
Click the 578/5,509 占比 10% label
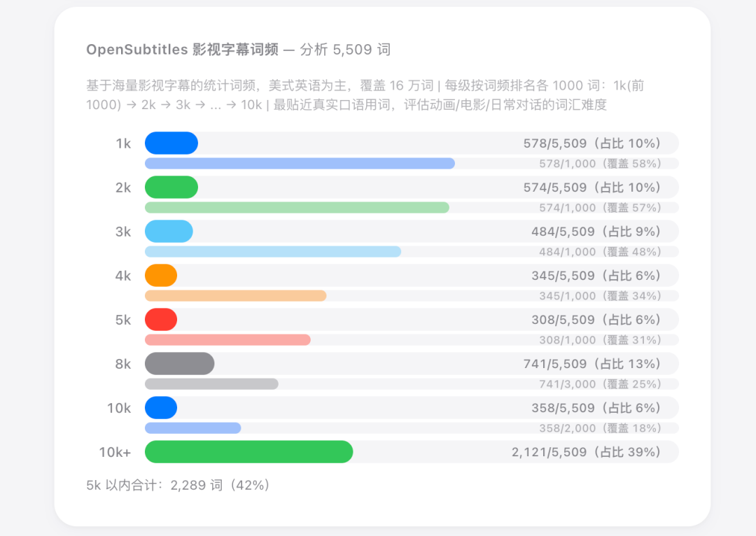pyautogui.click(x=591, y=143)
